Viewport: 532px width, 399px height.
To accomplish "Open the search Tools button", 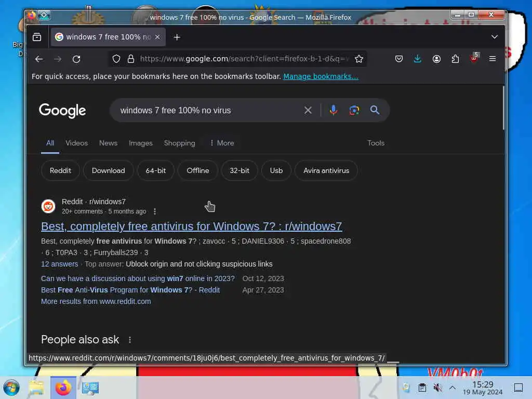I will point(376,143).
